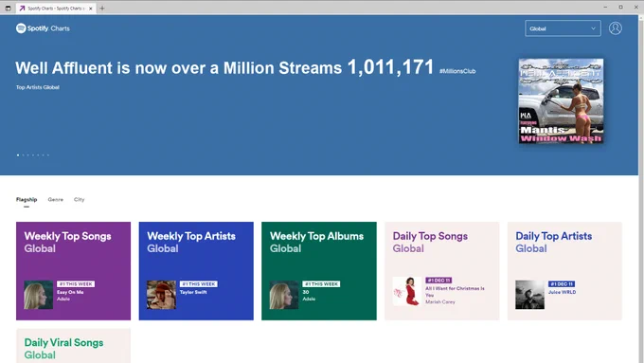The height and width of the screenshot is (363, 644).
Task: Select the first carousel dot indicator
Action: (x=18, y=155)
